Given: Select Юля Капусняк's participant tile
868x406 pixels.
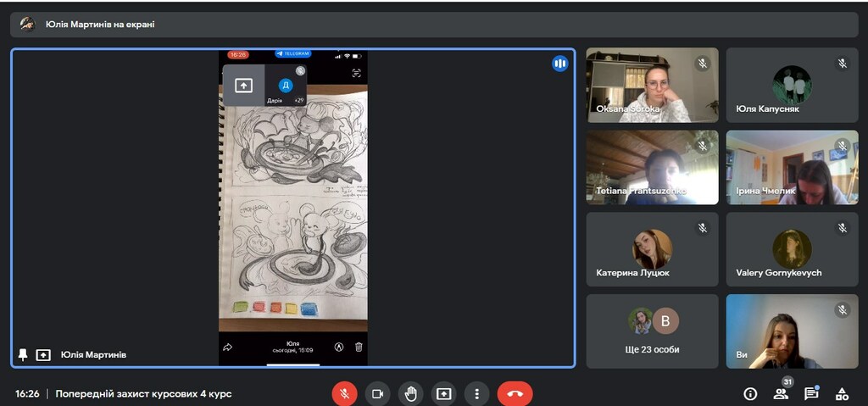Looking at the screenshot, I should pos(793,85).
